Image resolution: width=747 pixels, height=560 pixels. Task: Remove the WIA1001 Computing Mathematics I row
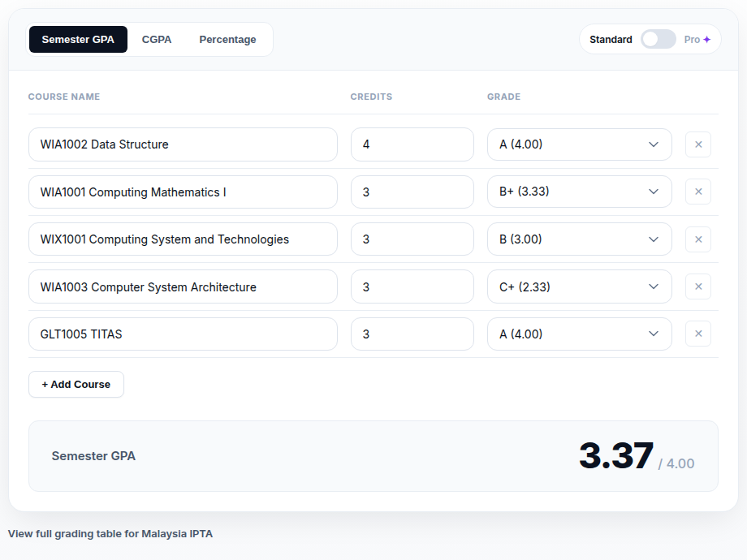pos(698,192)
